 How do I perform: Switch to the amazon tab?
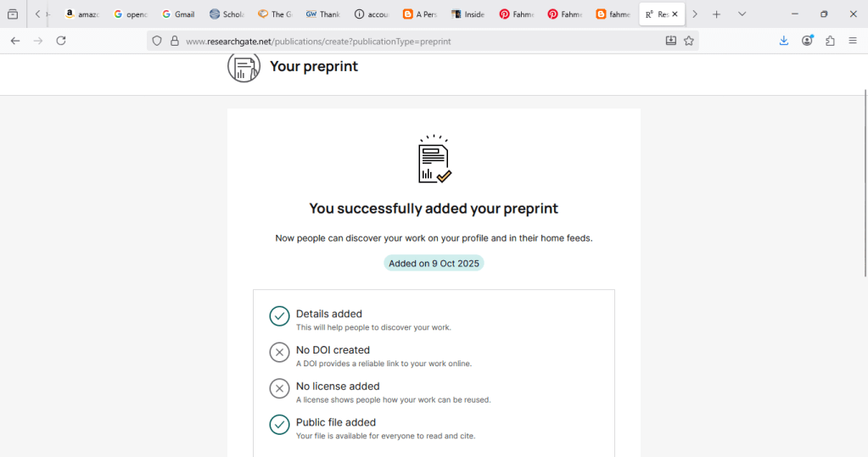click(x=81, y=14)
